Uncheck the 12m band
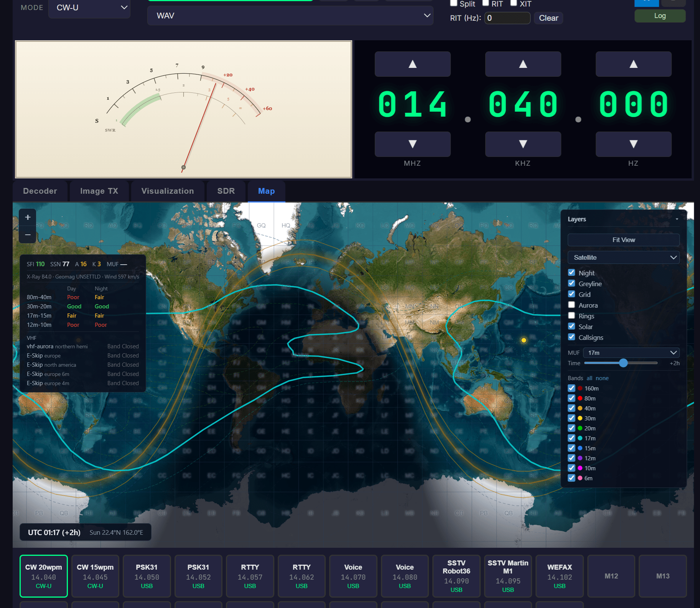Screen dimensions: 700x608 (x=572, y=458)
